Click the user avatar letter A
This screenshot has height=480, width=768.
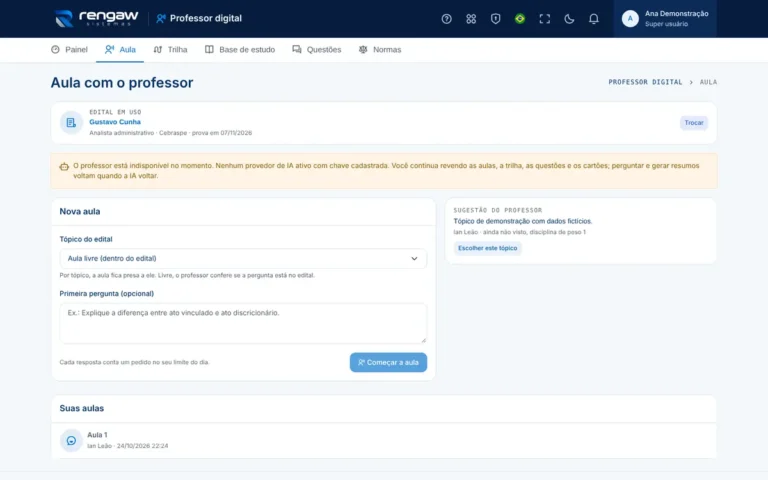(630, 19)
